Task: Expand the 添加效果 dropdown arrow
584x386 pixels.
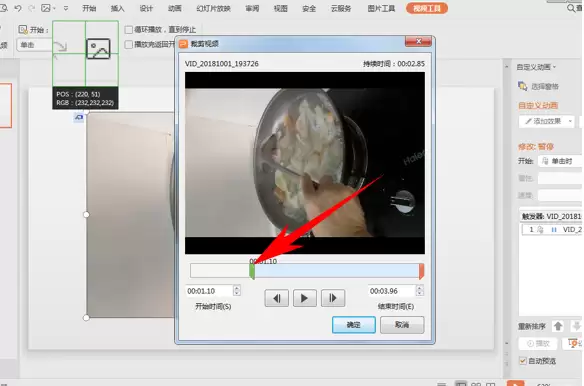Action: tap(570, 121)
